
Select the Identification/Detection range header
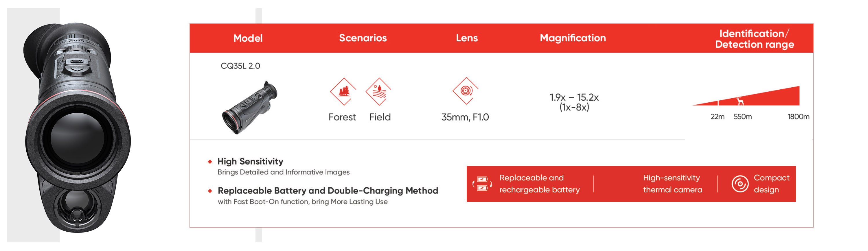point(754,39)
